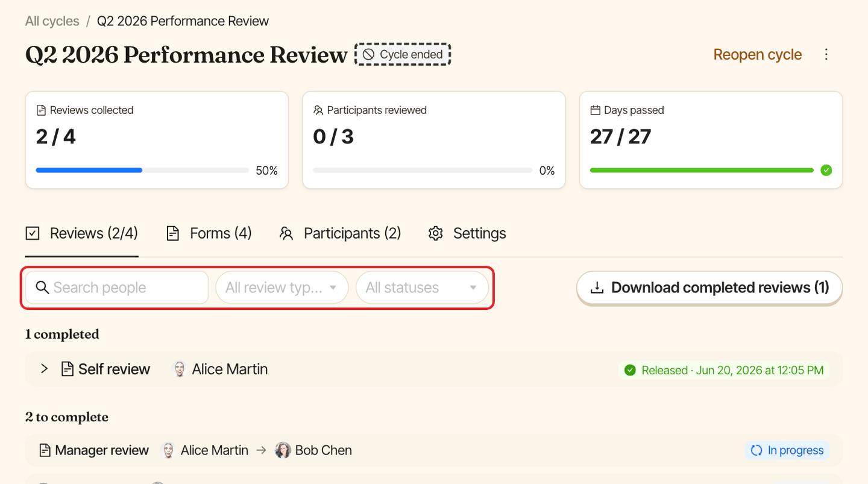Click the 1 completed heading
Screen dimensions: 868x484
pyautogui.click(x=62, y=334)
